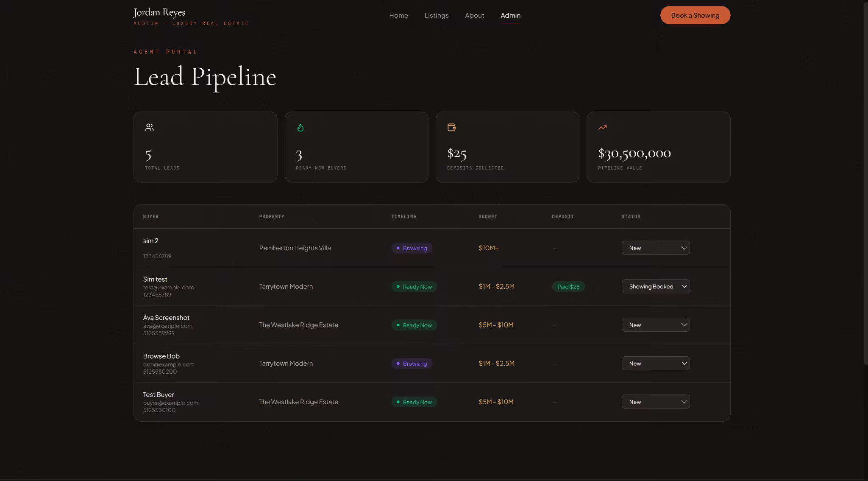Open the About page link

[x=474, y=15]
